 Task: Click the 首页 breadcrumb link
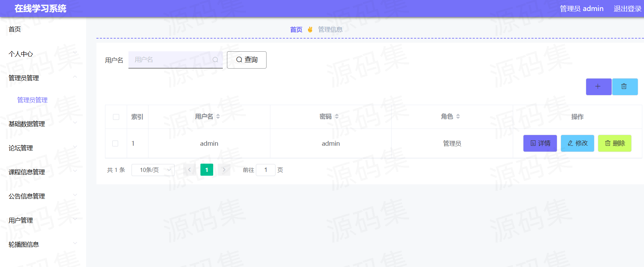pos(296,30)
